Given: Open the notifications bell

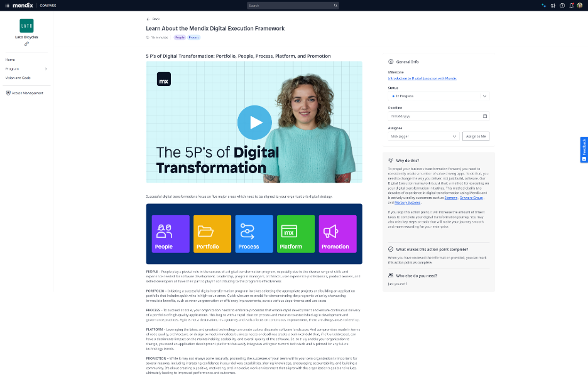Looking at the screenshot, I should click(571, 5).
